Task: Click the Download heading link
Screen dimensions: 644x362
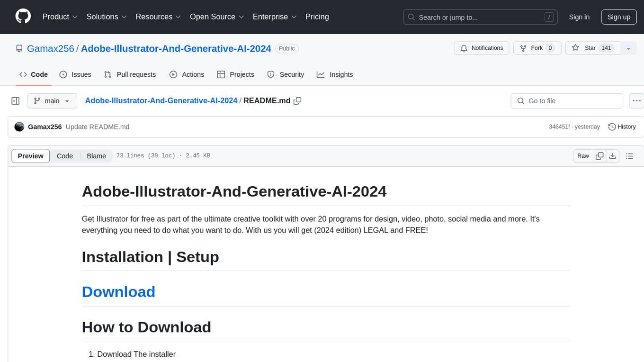Action: pos(118,292)
